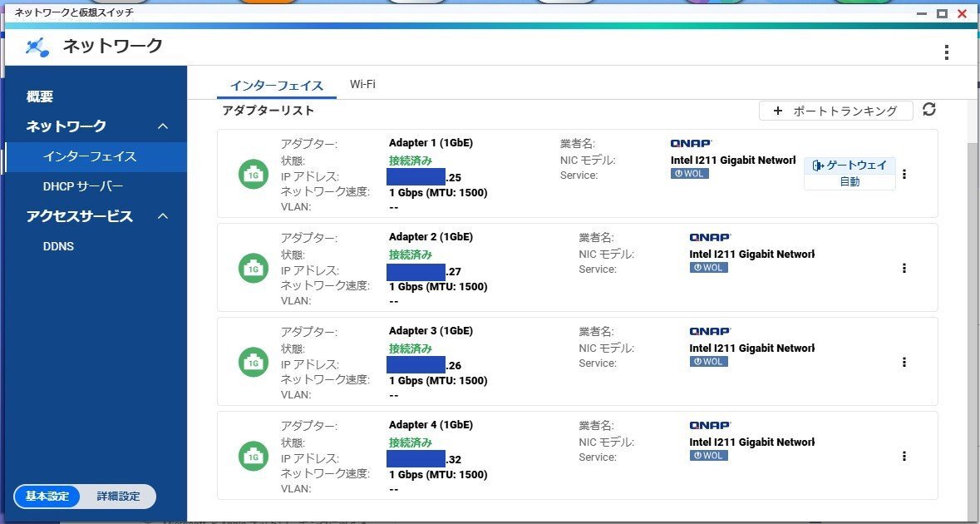Open the 自動 gateway dropdown

pyautogui.click(x=849, y=181)
